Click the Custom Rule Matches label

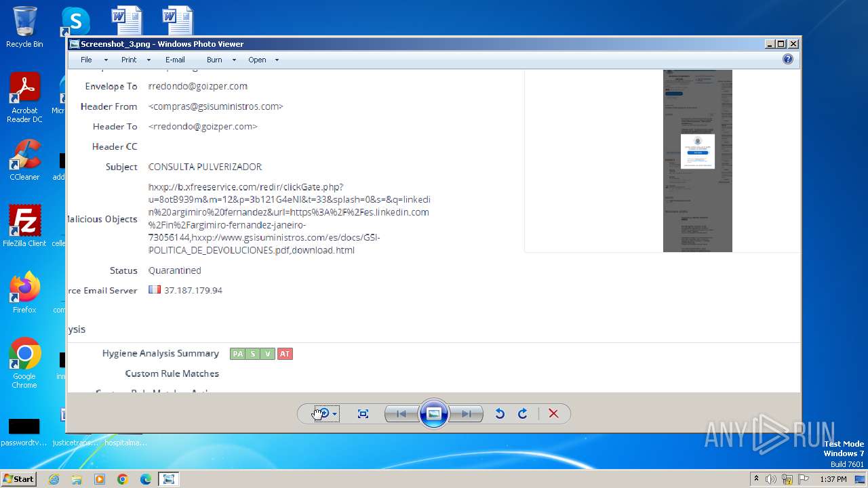click(172, 373)
